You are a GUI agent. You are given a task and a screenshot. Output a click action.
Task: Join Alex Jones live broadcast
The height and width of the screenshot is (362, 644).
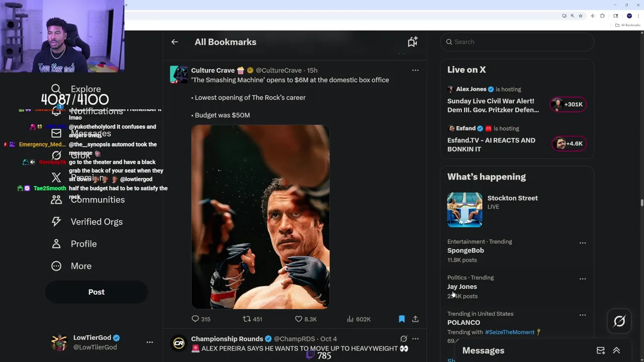click(493, 105)
